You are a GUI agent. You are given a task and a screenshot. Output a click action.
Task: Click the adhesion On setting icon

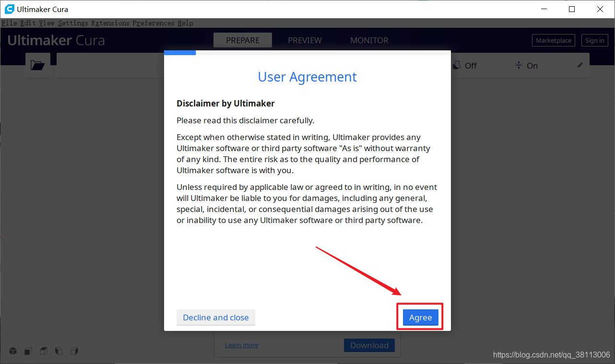[519, 65]
